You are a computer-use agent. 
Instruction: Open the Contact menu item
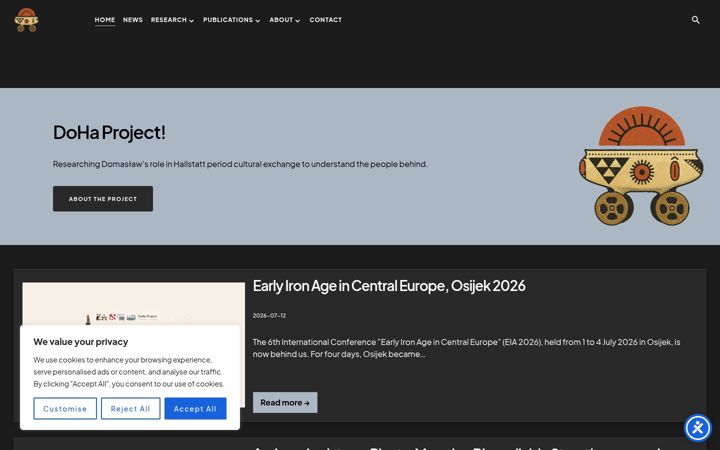326,20
